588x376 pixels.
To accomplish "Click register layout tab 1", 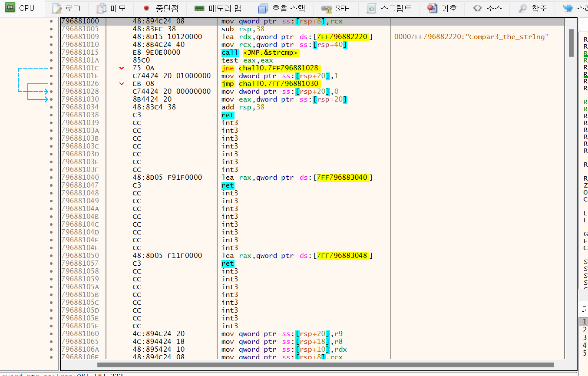I will pos(584,322).
